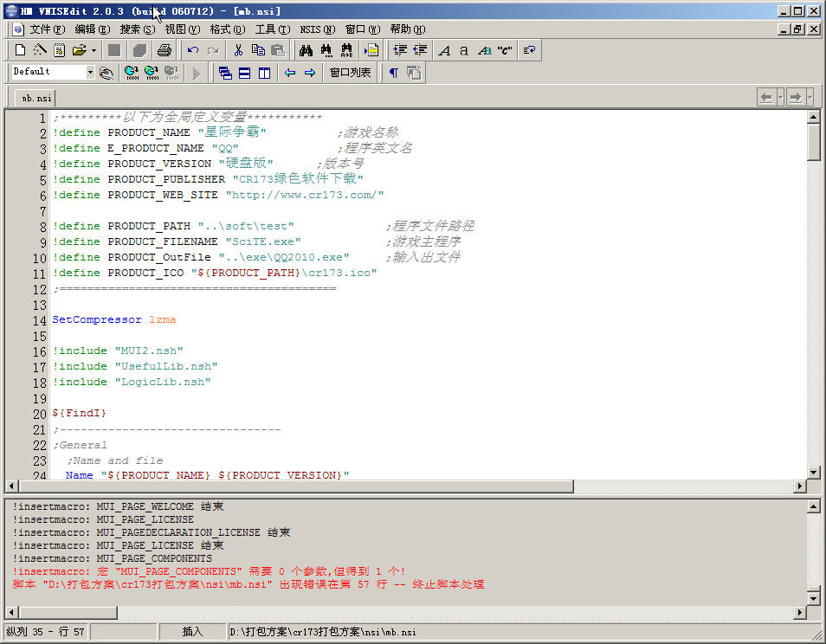Image resolution: width=826 pixels, height=644 pixels.
Task: Click the Save file toolbar icon
Action: coord(113,50)
